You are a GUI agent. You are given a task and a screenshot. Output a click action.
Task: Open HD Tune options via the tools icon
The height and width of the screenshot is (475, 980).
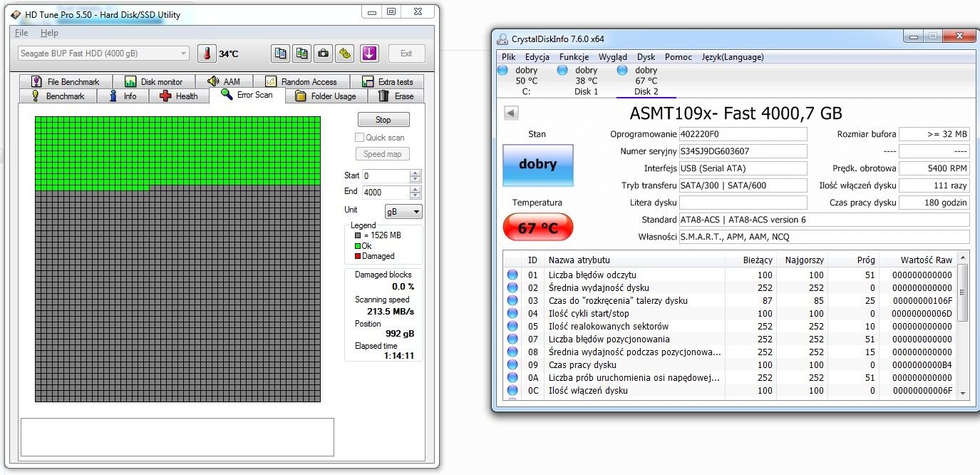point(345,53)
